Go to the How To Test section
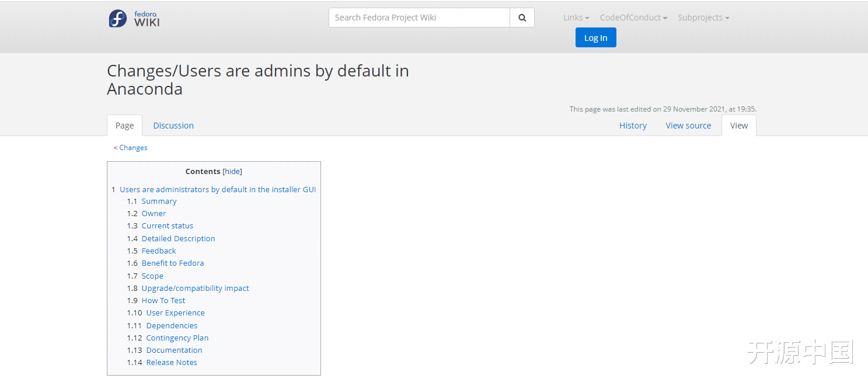Image resolution: width=868 pixels, height=382 pixels. [163, 300]
